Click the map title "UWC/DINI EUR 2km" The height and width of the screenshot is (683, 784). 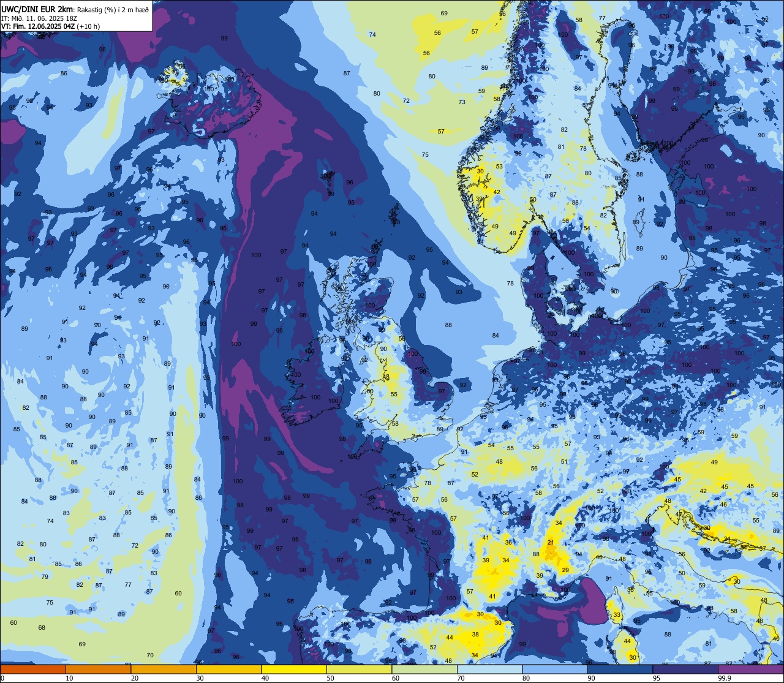point(37,9)
